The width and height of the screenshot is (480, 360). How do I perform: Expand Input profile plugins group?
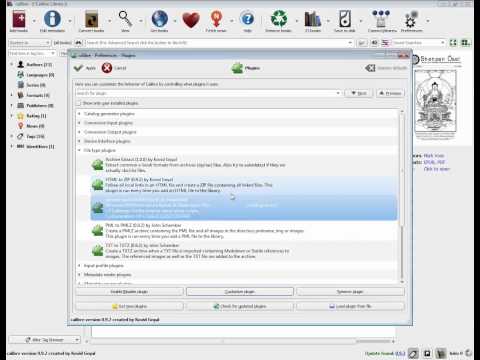tap(80, 266)
